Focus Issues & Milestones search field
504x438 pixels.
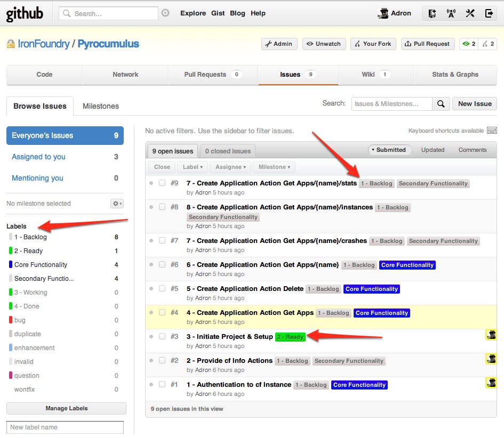pos(392,104)
